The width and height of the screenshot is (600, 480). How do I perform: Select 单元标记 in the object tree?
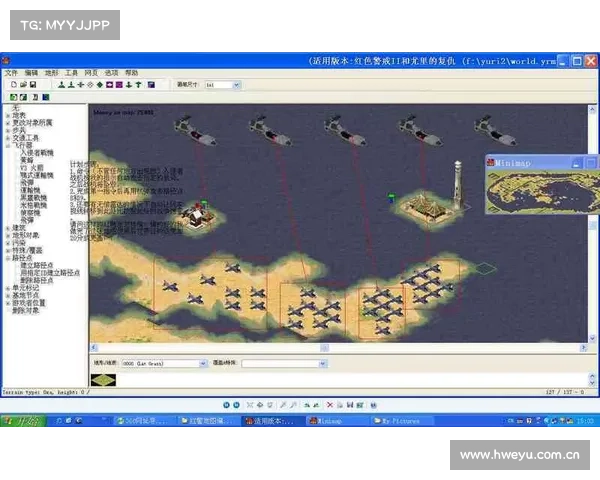[x=26, y=288]
